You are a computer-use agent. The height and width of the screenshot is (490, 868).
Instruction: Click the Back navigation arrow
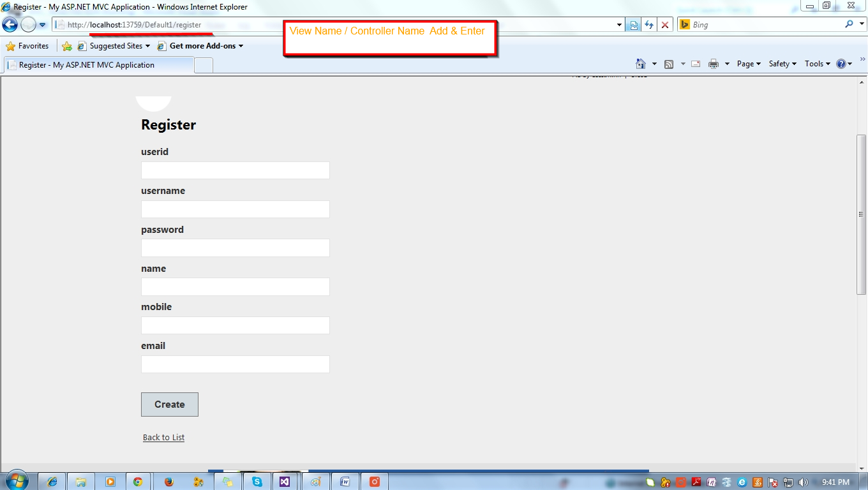coord(9,24)
